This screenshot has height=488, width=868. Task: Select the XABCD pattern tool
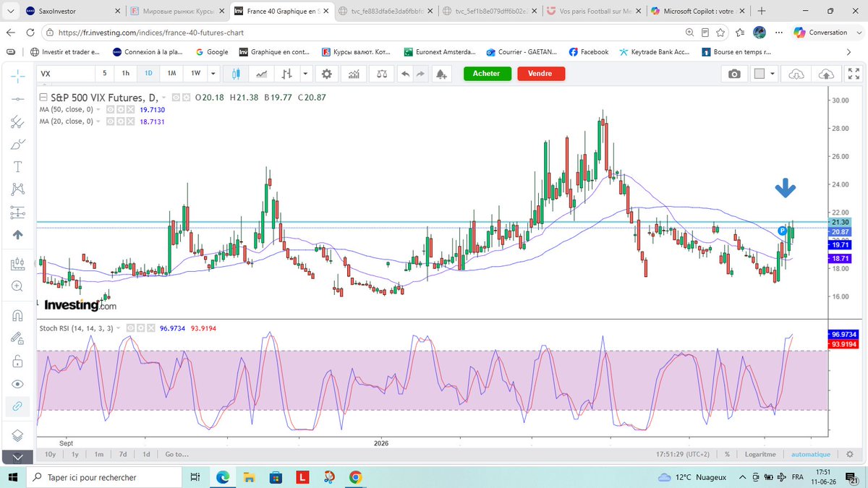18,189
